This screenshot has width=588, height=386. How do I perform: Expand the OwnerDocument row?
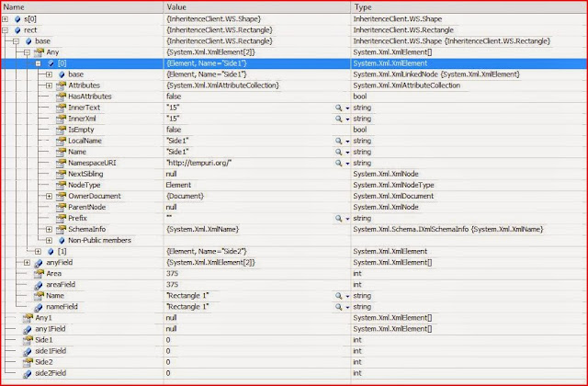pos(49,196)
